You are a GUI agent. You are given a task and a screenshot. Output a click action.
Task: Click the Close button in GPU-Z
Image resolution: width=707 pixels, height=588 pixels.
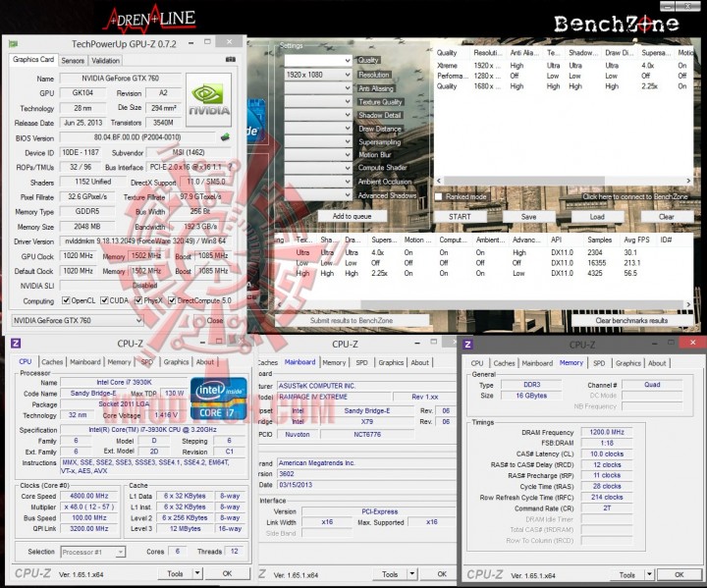coord(215,321)
